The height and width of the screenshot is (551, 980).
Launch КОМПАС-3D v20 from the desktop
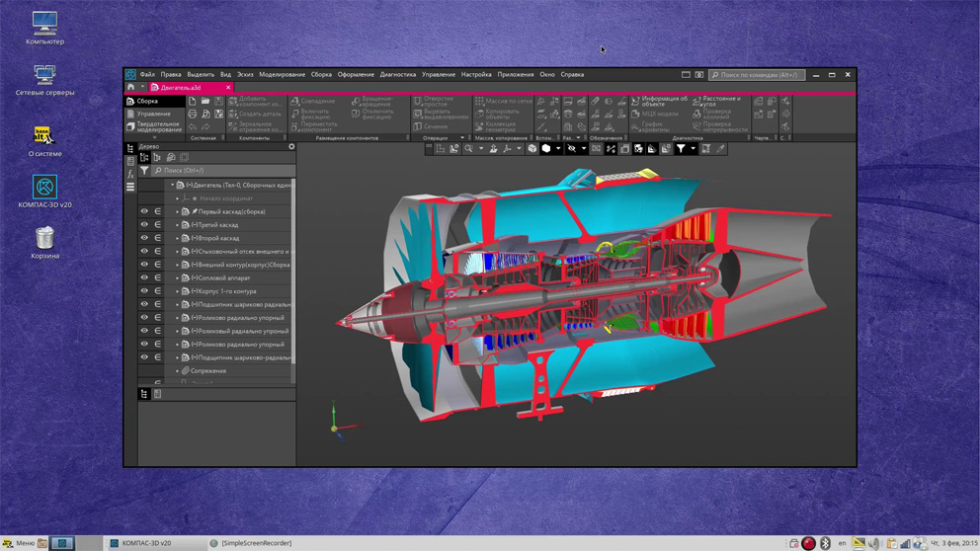[x=44, y=188]
